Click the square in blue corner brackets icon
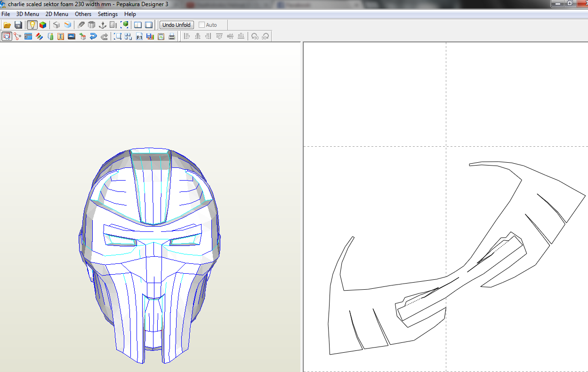588x372 pixels. [x=118, y=36]
